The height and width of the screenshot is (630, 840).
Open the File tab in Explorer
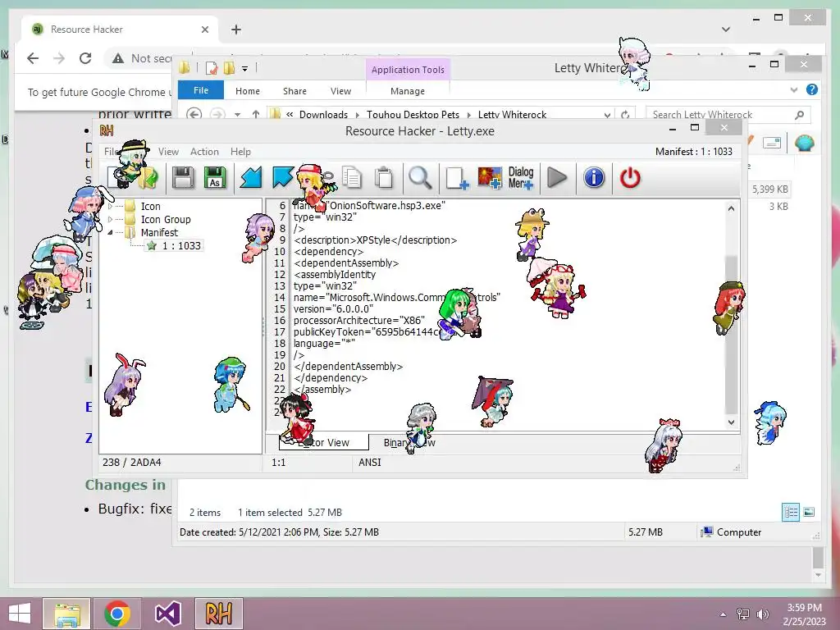201,90
